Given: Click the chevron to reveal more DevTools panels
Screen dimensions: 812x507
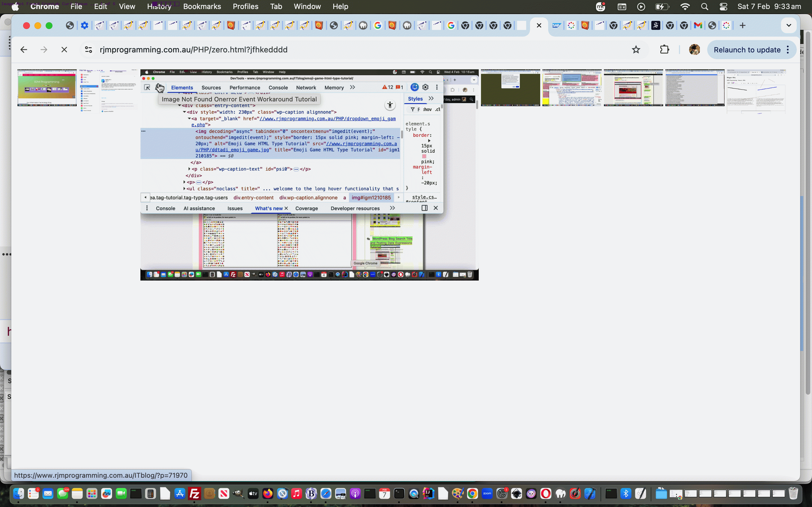Looking at the screenshot, I should [x=353, y=87].
